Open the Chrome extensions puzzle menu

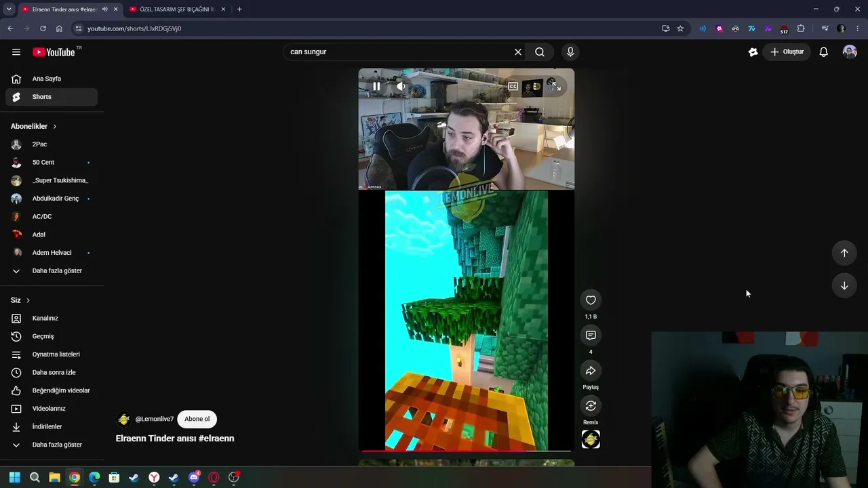pyautogui.click(x=801, y=28)
